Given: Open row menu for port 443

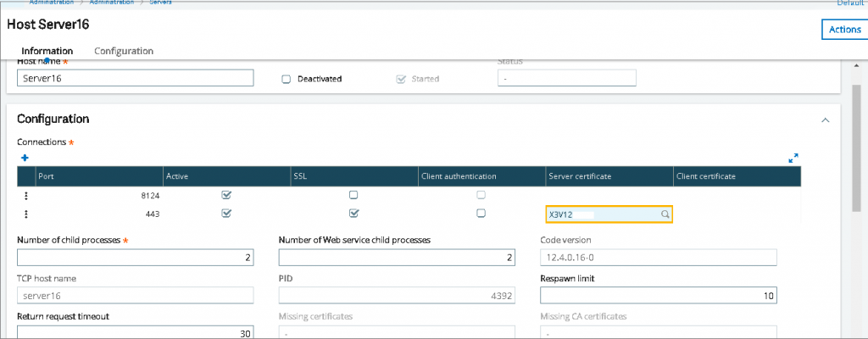Looking at the screenshot, I should point(26,214).
